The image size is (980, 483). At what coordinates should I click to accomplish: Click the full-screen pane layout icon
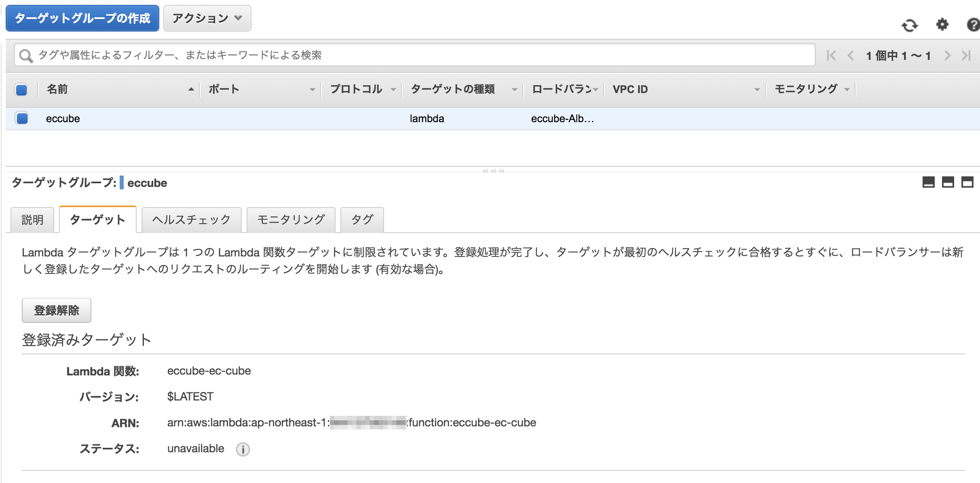(968, 182)
